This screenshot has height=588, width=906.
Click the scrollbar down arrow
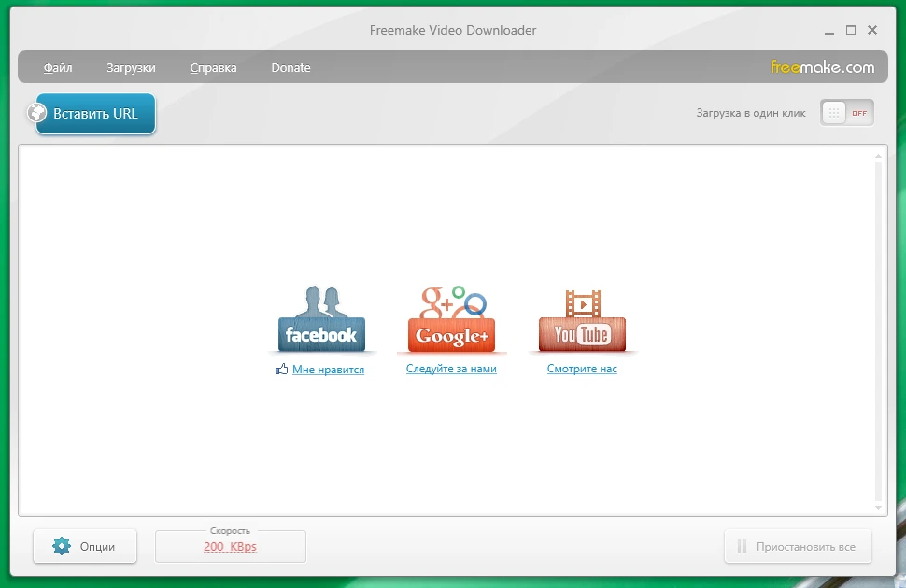[878, 508]
